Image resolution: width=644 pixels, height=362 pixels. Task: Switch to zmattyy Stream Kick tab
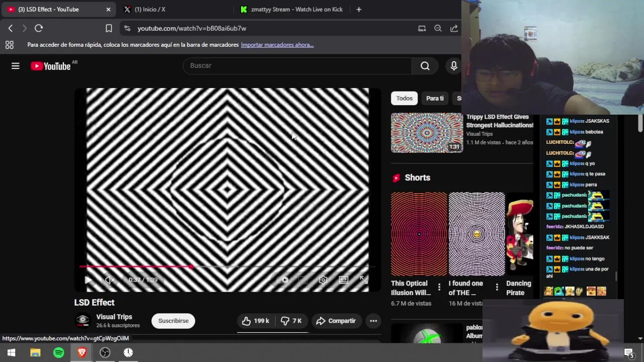tap(292, 10)
